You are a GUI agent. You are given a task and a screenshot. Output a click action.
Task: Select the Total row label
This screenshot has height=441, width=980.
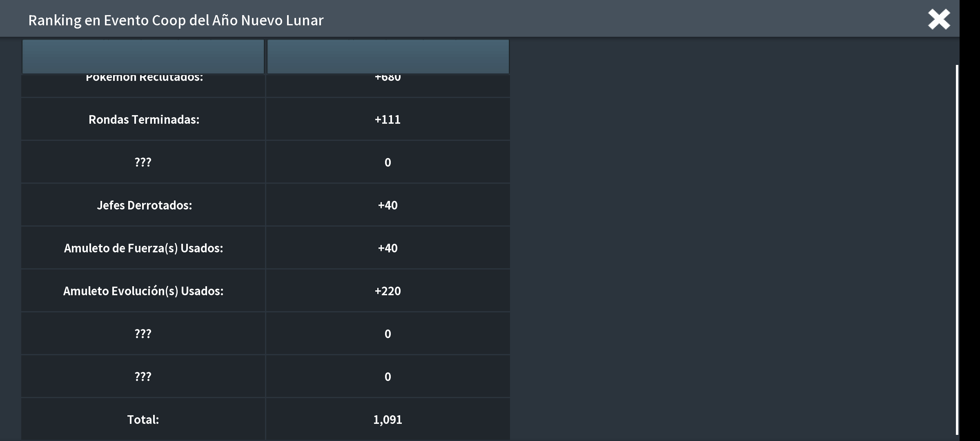(143, 419)
